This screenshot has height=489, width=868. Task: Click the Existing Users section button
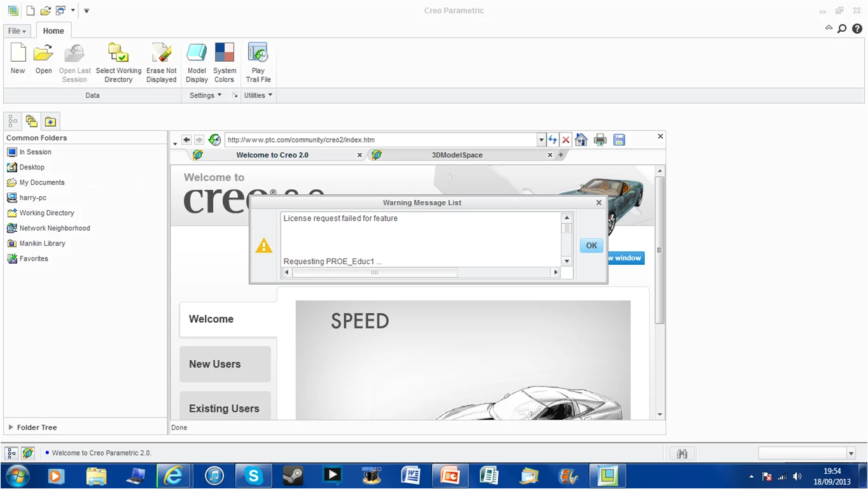point(225,406)
